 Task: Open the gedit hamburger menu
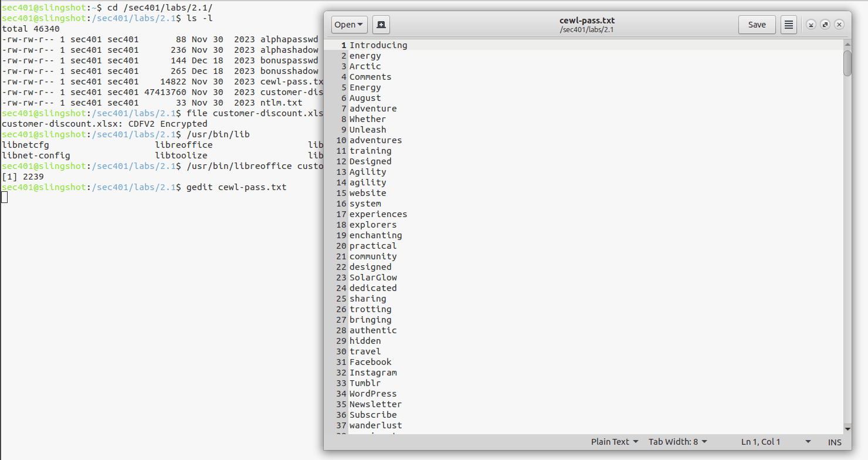click(788, 24)
